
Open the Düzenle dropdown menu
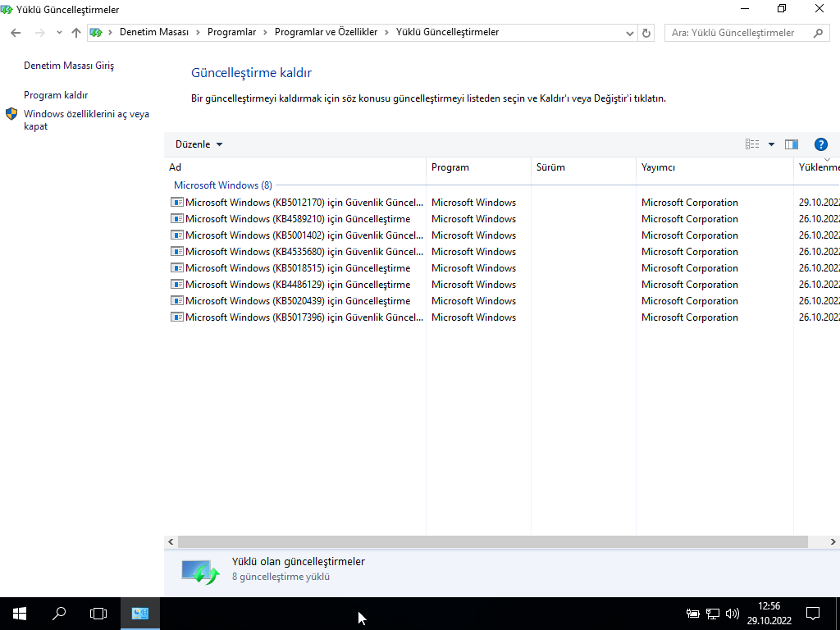(x=199, y=144)
